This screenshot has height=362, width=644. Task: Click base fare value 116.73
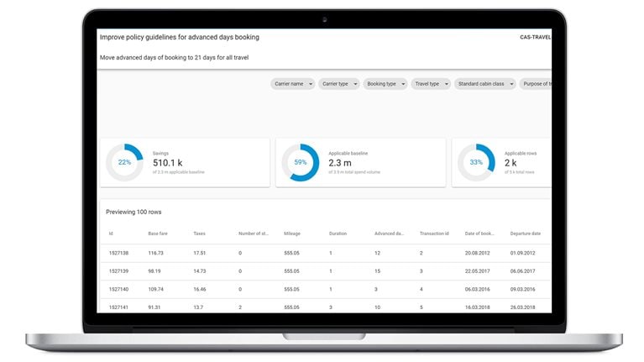click(x=155, y=253)
